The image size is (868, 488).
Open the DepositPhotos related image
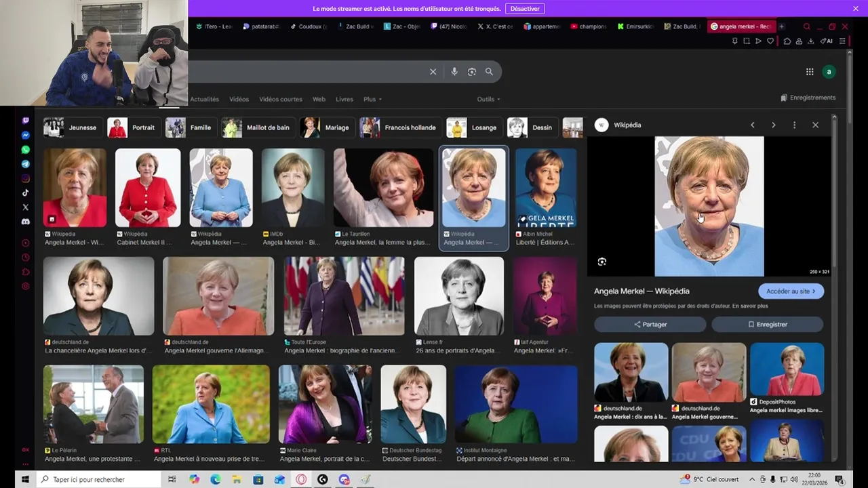pyautogui.click(x=787, y=369)
